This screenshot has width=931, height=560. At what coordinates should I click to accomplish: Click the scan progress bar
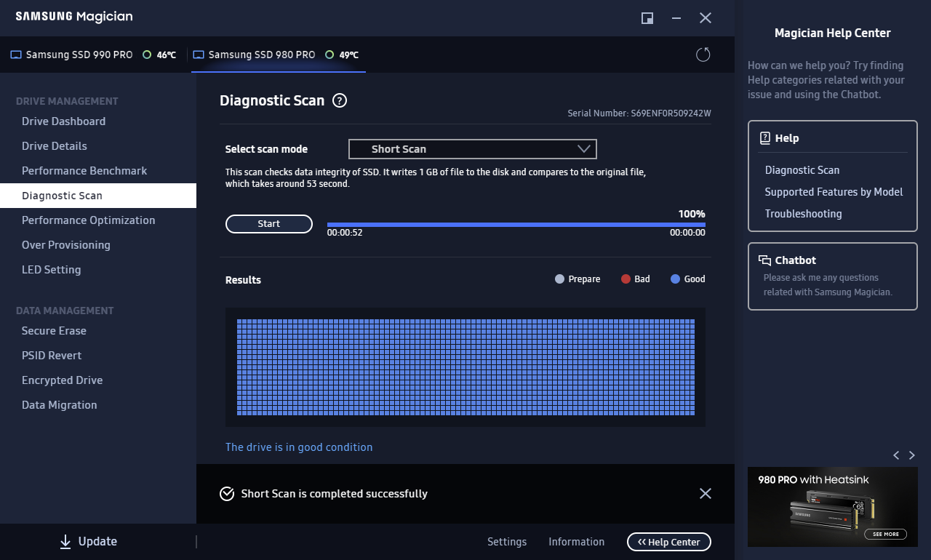(x=516, y=225)
